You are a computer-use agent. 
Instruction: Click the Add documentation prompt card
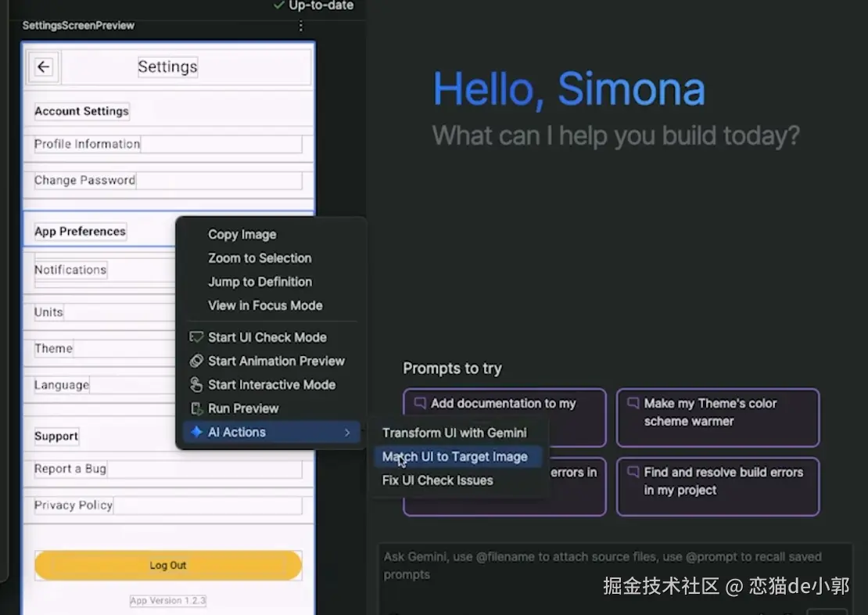click(x=504, y=417)
